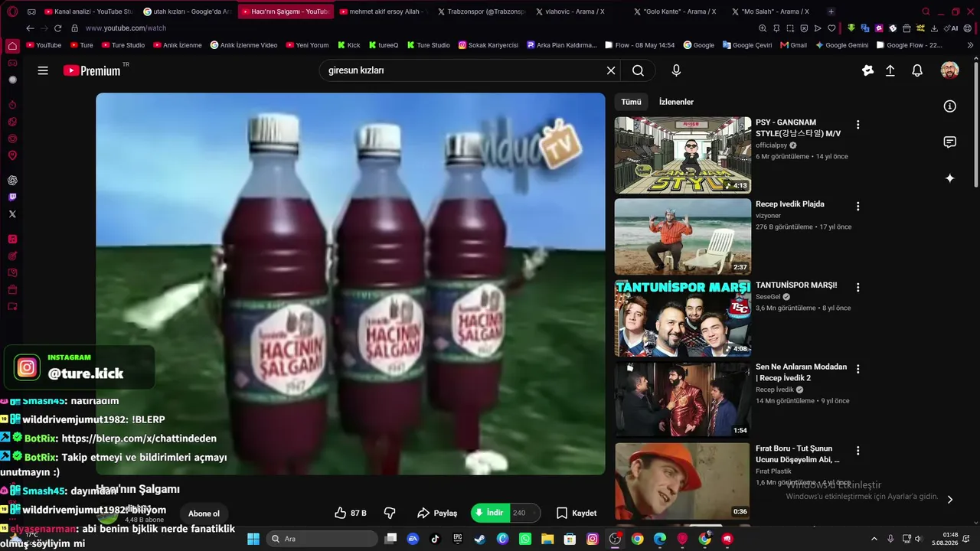Submit search with the magnifier button
The height and width of the screenshot is (551, 980).
click(x=638, y=70)
